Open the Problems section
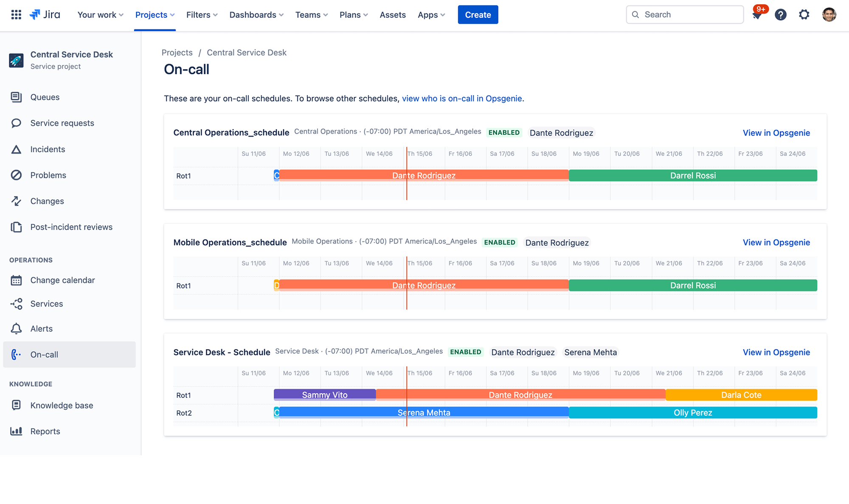The height and width of the screenshot is (504, 849). pos(48,175)
